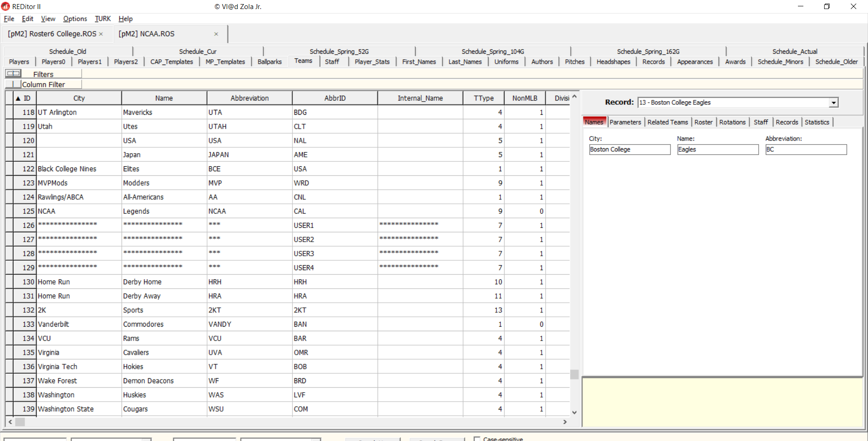The width and height of the screenshot is (868, 441).
Task: Open the CAP_Templates tab
Action: [172, 61]
